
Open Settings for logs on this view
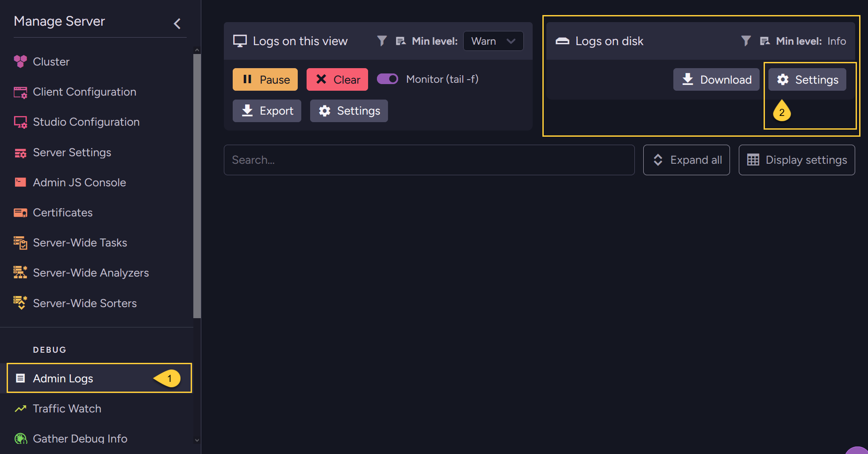tap(349, 111)
